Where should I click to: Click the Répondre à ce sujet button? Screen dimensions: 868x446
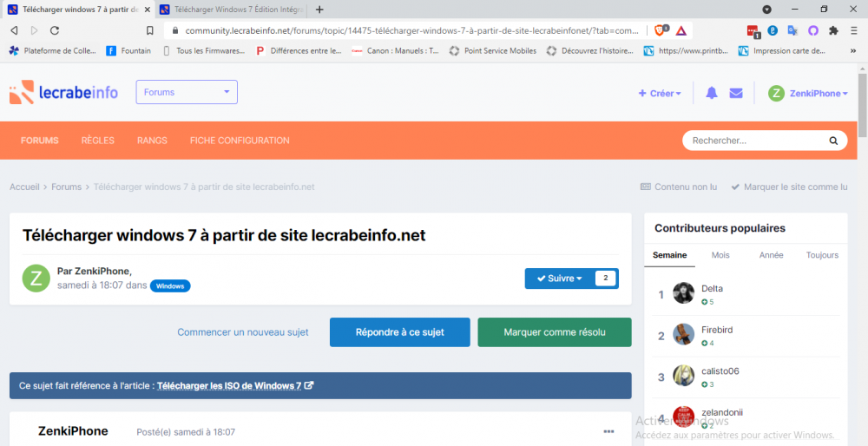[x=399, y=332]
